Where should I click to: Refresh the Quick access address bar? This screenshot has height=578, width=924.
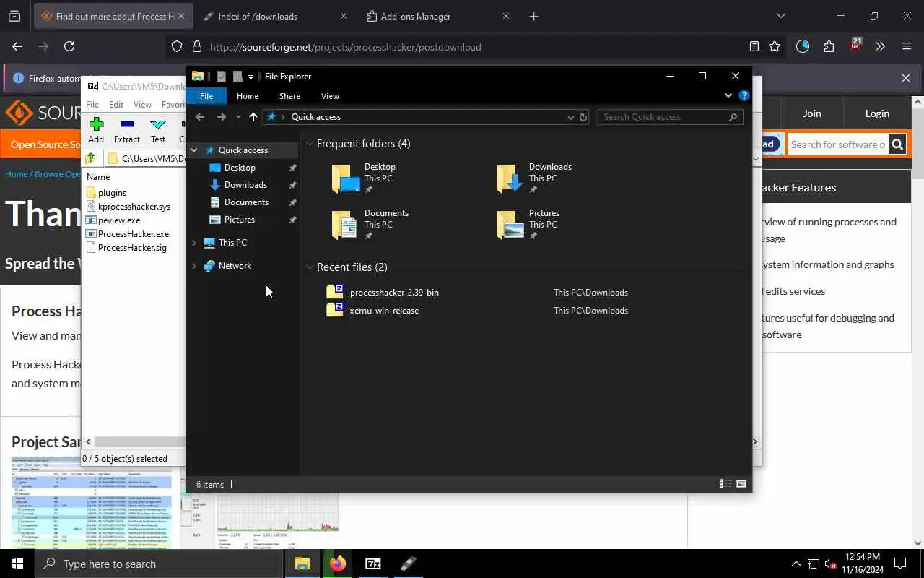(583, 117)
